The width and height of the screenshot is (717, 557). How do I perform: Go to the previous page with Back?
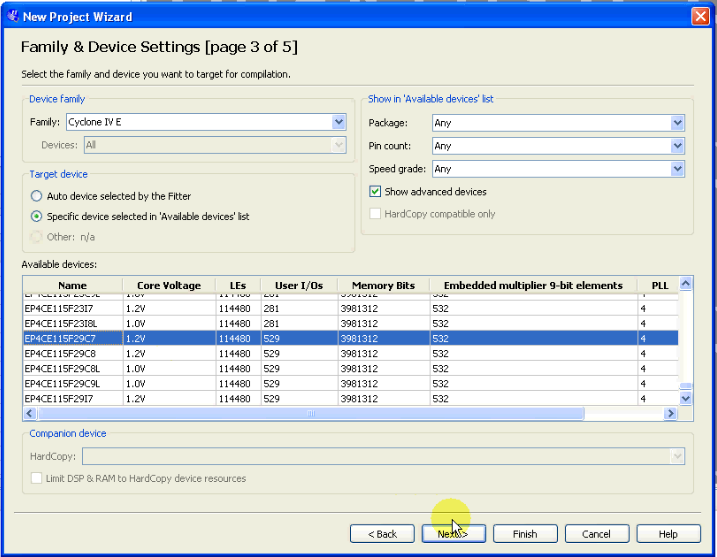pos(382,534)
